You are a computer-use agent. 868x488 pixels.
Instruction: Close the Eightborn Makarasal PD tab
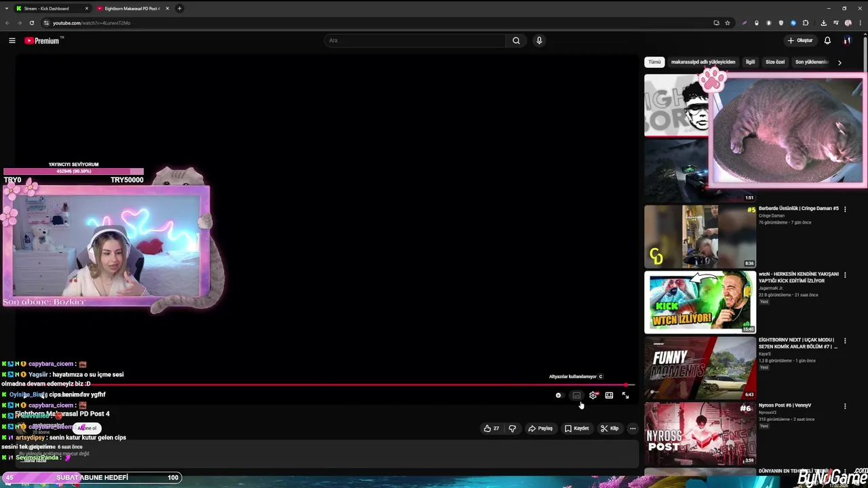(x=166, y=9)
